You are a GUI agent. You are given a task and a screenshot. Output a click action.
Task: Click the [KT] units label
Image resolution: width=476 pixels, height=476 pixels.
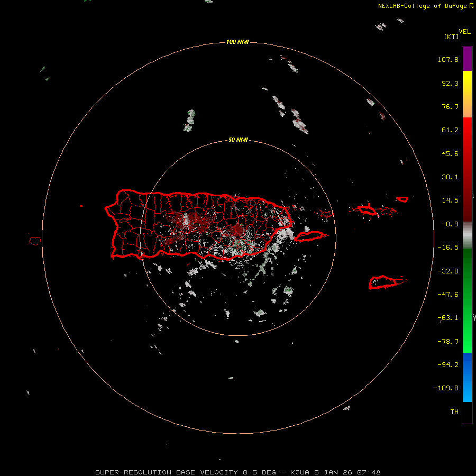[452, 37]
